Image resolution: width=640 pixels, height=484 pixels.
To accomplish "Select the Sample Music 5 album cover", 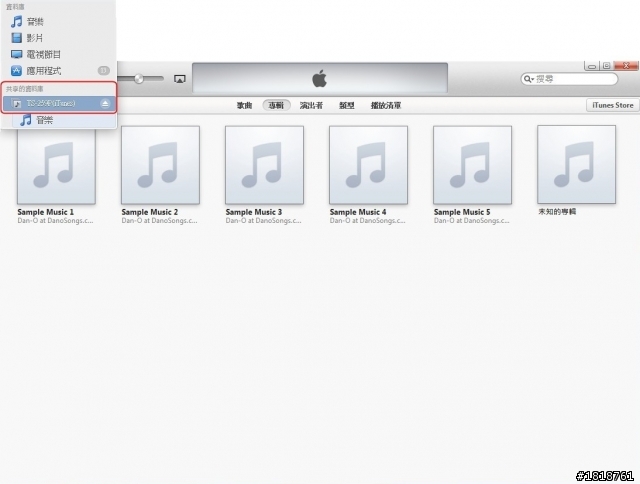I will coord(473,165).
